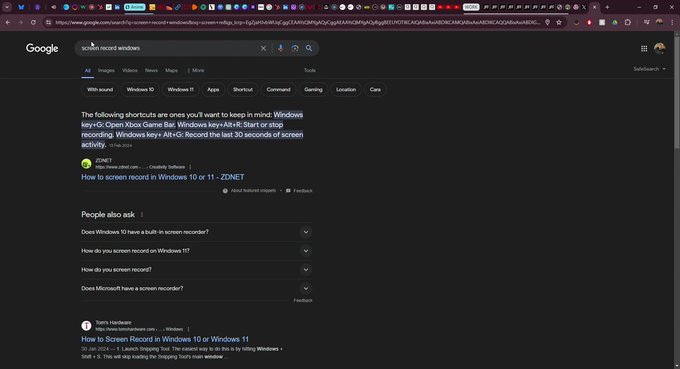
Task: Switch to the Images results tab
Action: [106, 70]
